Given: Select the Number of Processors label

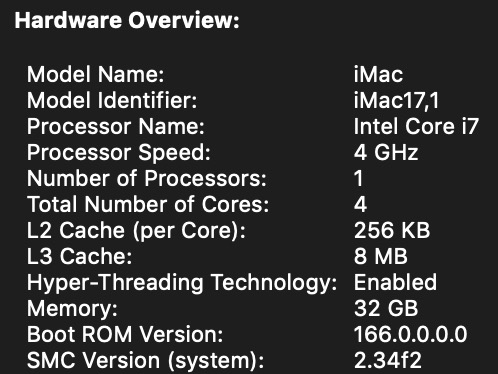Looking at the screenshot, I should coord(147,178).
